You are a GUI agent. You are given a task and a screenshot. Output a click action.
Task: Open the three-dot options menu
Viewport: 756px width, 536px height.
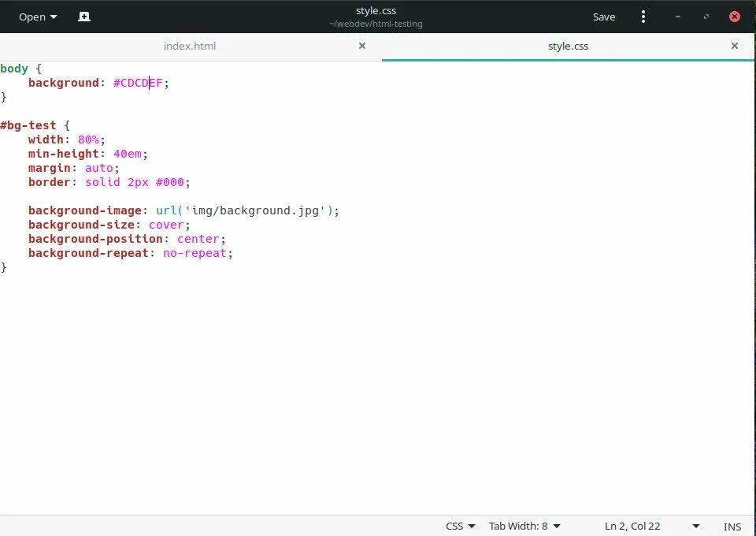(x=643, y=17)
